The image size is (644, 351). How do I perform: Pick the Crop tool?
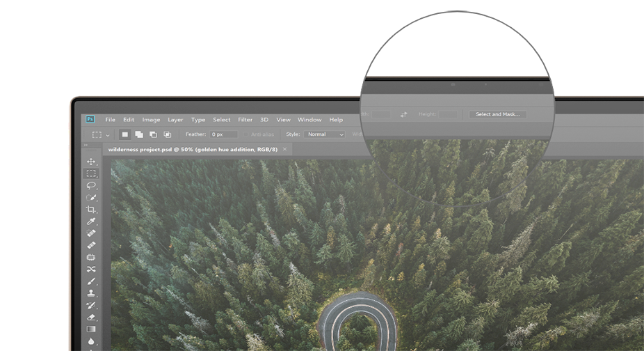coord(91,210)
